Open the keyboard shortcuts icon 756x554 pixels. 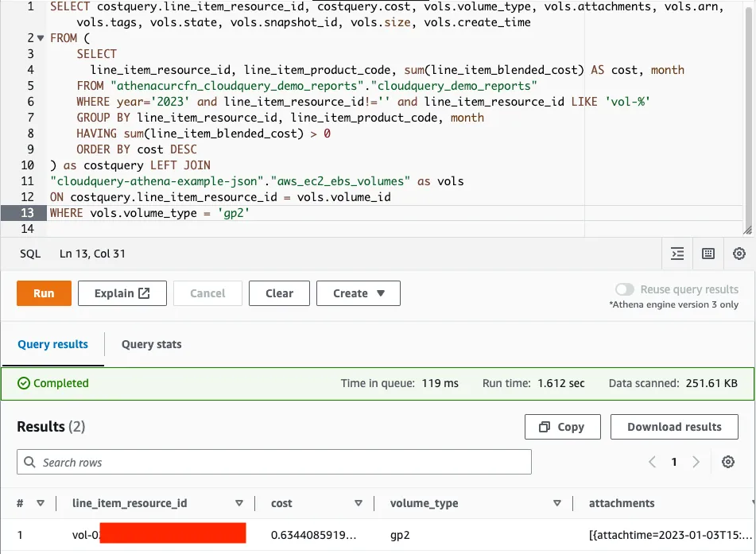click(708, 254)
